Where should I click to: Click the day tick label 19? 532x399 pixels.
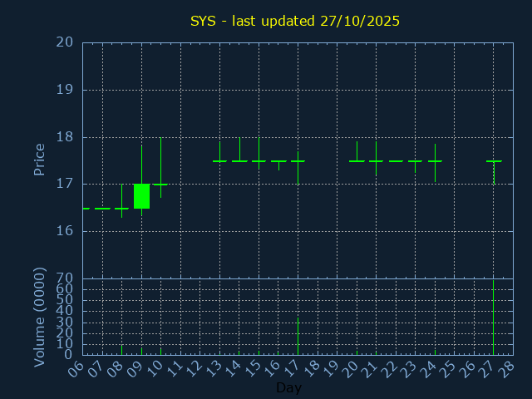(332, 368)
